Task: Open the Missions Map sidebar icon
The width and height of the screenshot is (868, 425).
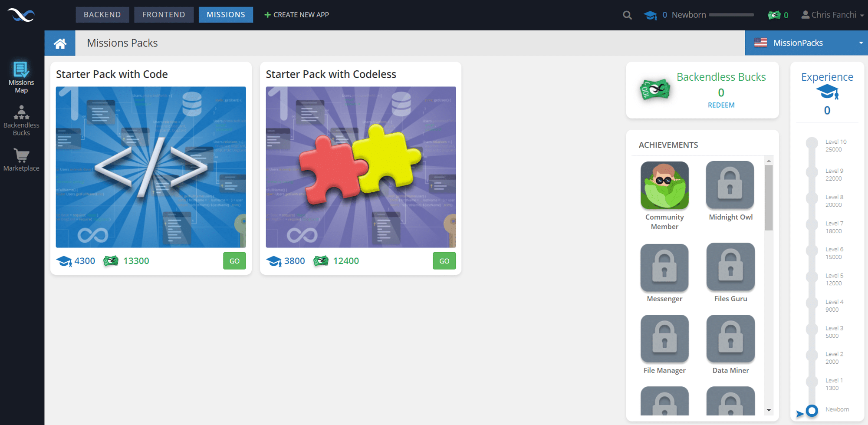Action: [21, 69]
